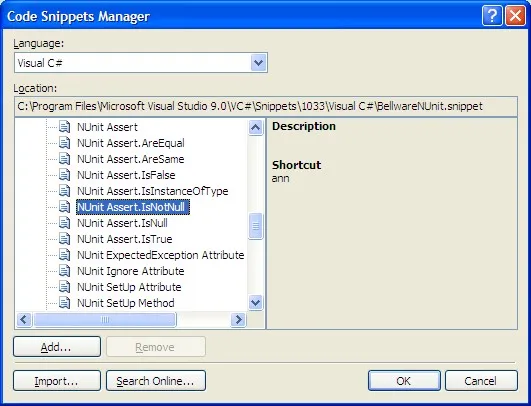
Task: Click the snippet list's scroll down arrow
Action: [x=255, y=302]
